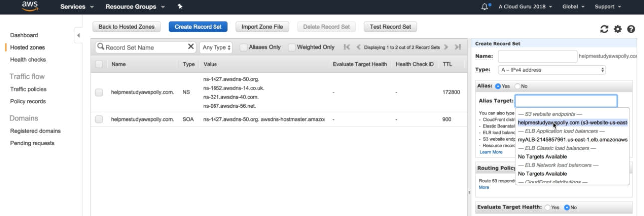Open Registered domains in the sidebar
The image size is (644, 216).
point(35,131)
